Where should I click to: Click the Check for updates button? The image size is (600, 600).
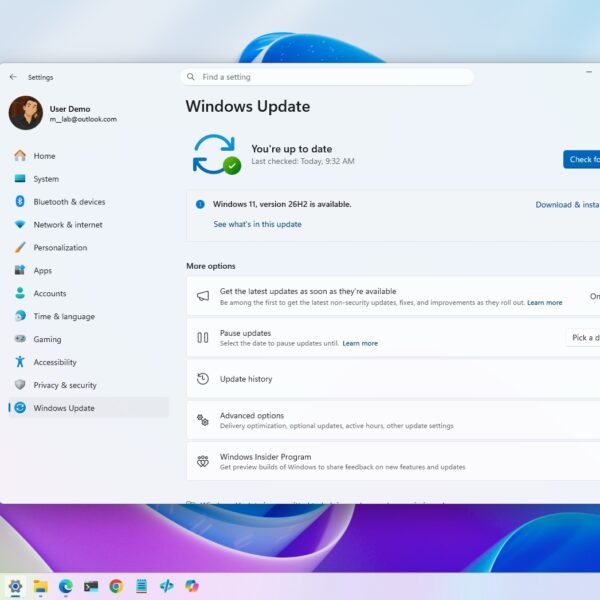click(x=582, y=159)
